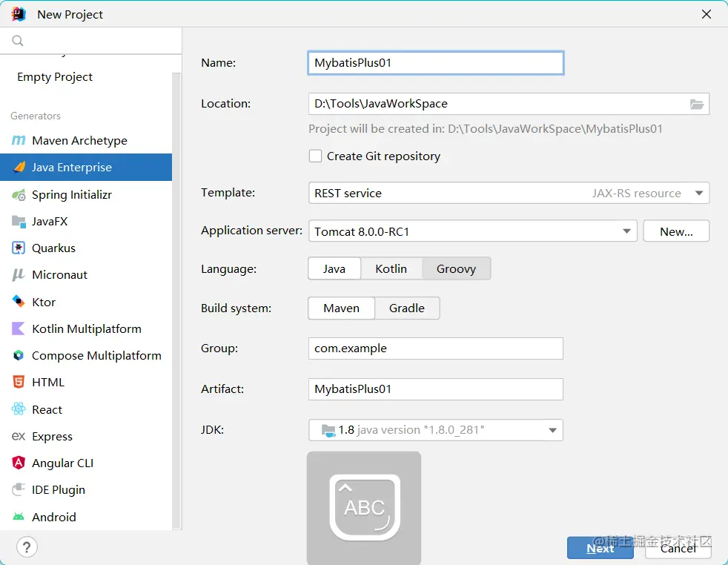Select Angular CLI generator
728x565 pixels.
(86, 463)
